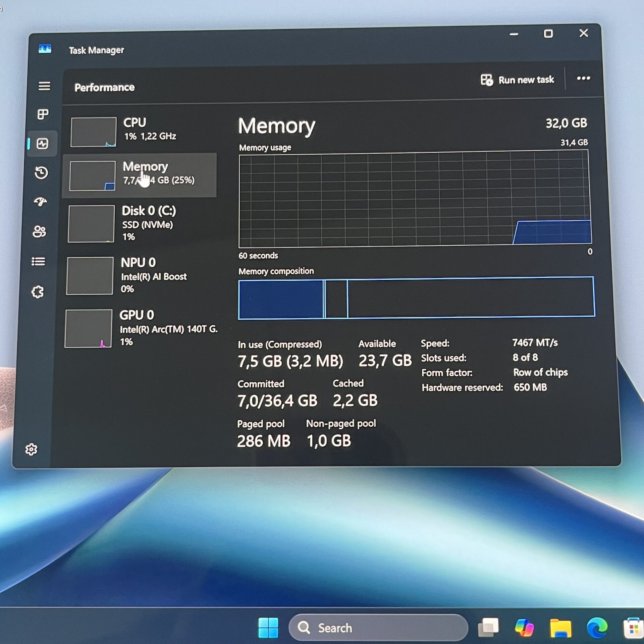644x644 pixels.
Task: Select the Disk 0 (C:) entry
Action: 139,223
